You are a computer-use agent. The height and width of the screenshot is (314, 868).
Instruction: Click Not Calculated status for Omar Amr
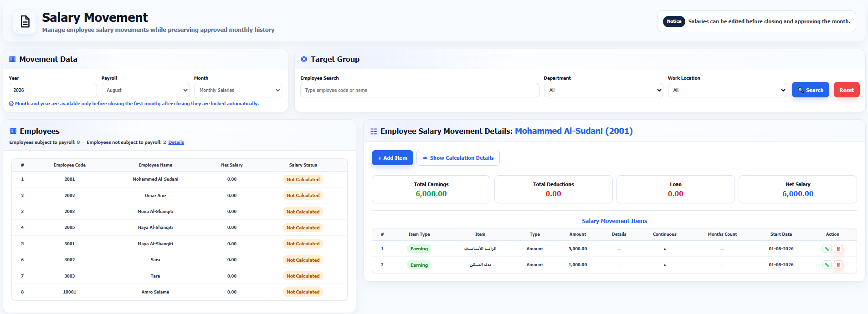303,196
